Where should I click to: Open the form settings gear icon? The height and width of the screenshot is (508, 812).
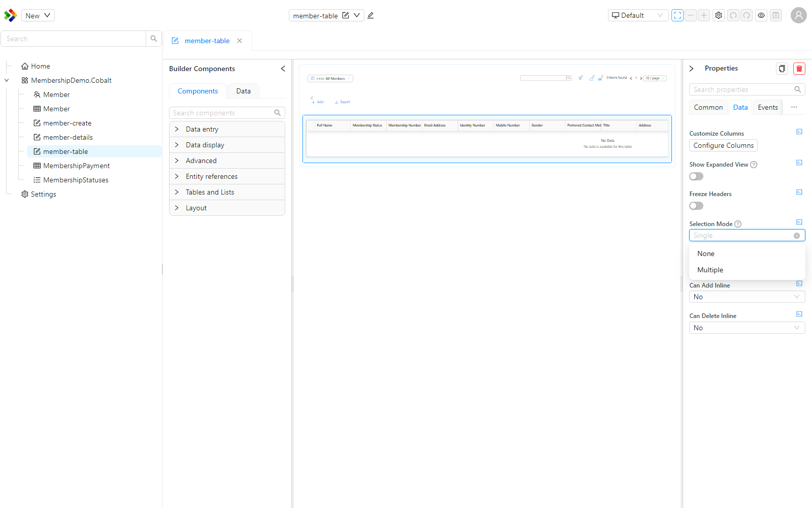[x=719, y=15]
